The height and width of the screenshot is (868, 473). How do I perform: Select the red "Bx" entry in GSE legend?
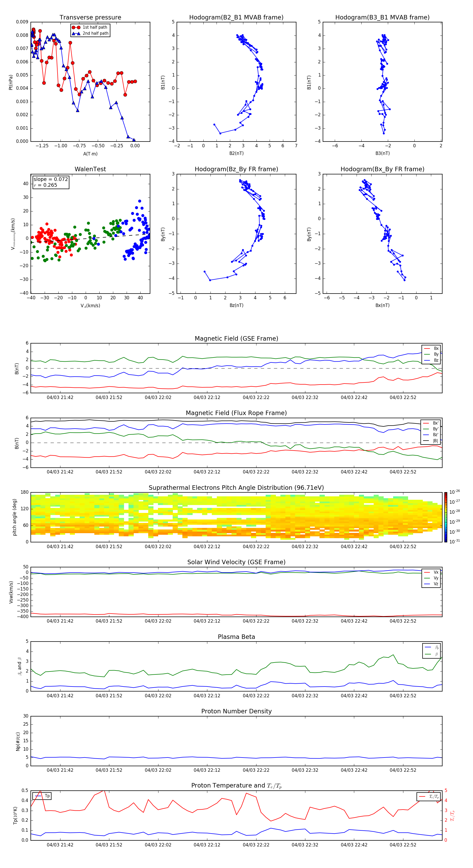click(x=431, y=349)
